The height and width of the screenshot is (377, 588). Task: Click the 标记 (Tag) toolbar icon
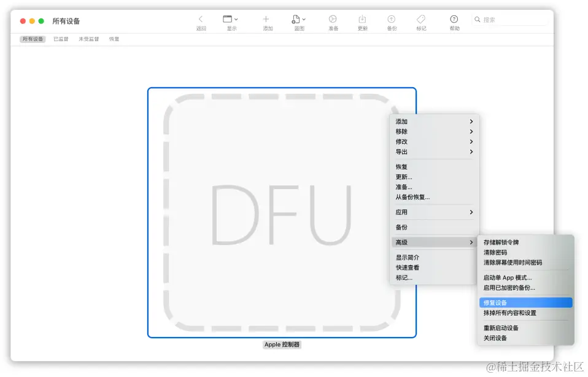(x=421, y=20)
